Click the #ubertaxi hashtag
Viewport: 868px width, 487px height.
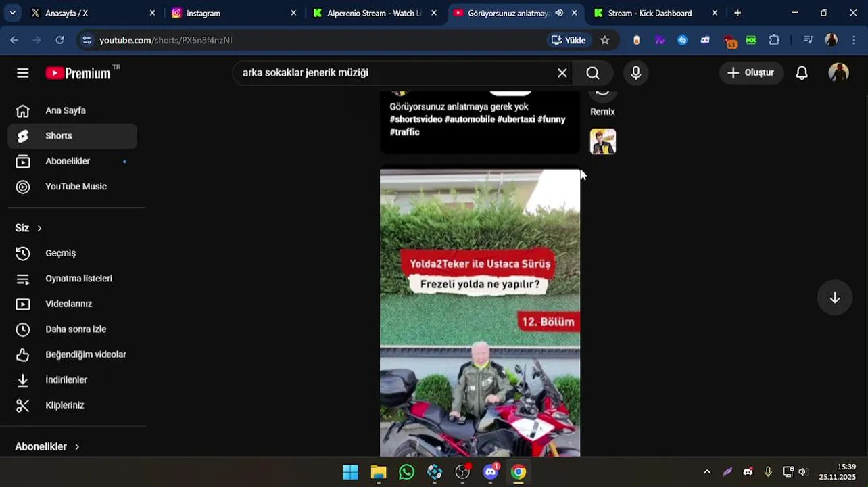pos(516,119)
